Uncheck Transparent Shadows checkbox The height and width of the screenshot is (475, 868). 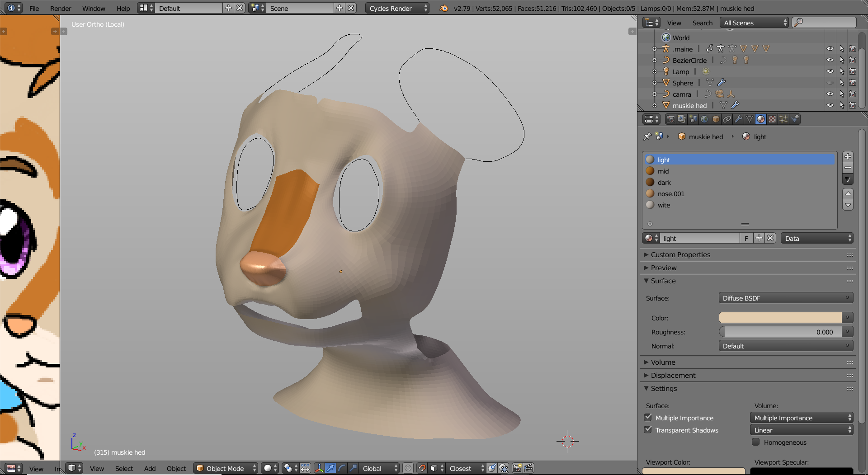pyautogui.click(x=648, y=430)
